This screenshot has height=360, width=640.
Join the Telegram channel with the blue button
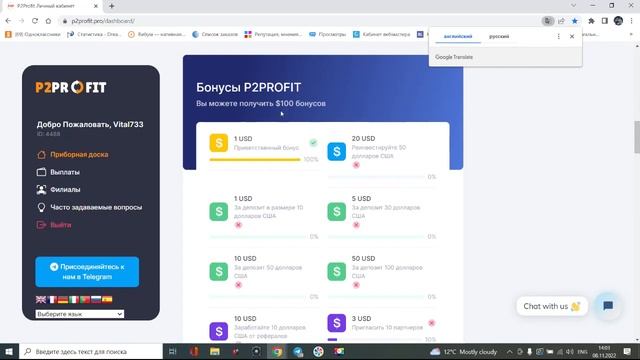[87, 271]
